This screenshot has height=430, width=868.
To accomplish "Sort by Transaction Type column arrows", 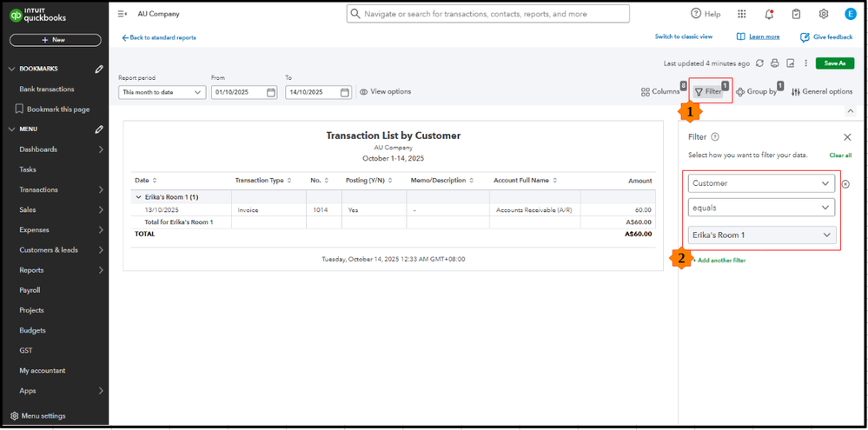I will tap(289, 181).
